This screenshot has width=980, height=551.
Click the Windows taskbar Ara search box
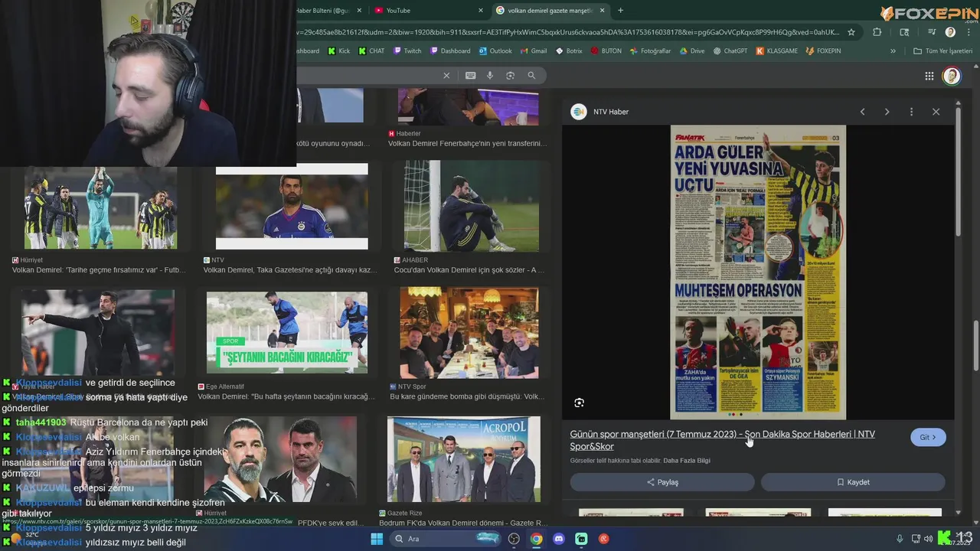coord(446,539)
